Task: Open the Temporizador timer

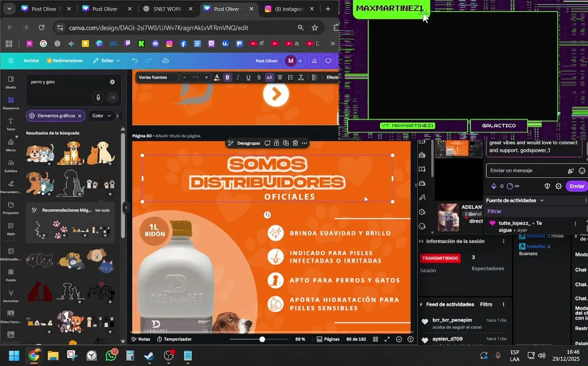Action: pos(174,339)
